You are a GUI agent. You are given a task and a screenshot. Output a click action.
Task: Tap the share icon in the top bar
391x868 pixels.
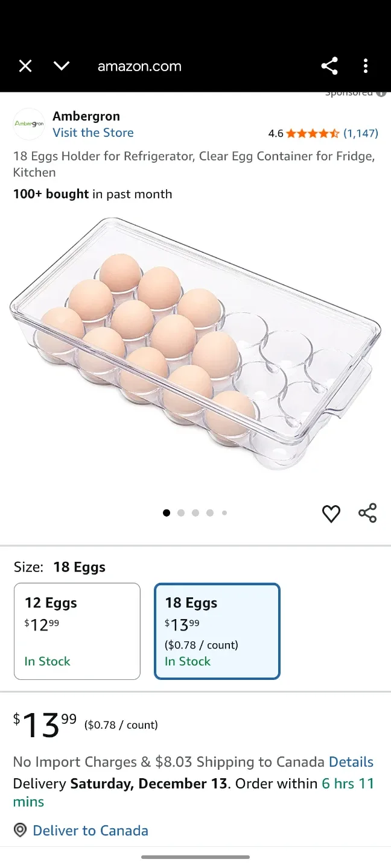329,66
